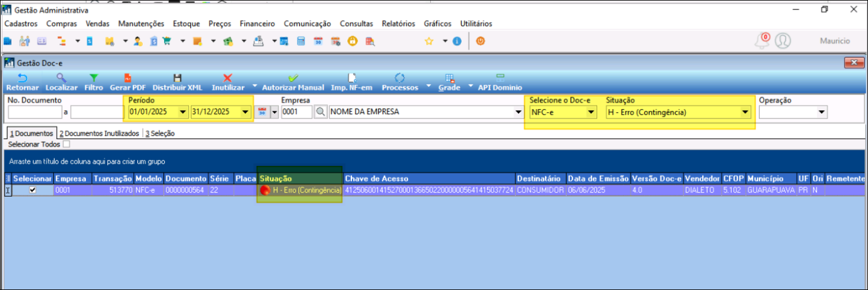The height and width of the screenshot is (290, 868).
Task: Expand the Operação combo box
Action: coord(822,113)
